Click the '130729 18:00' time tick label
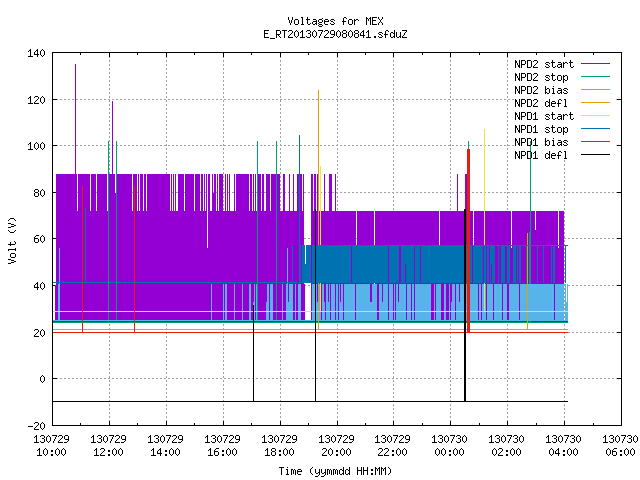 tap(279, 446)
